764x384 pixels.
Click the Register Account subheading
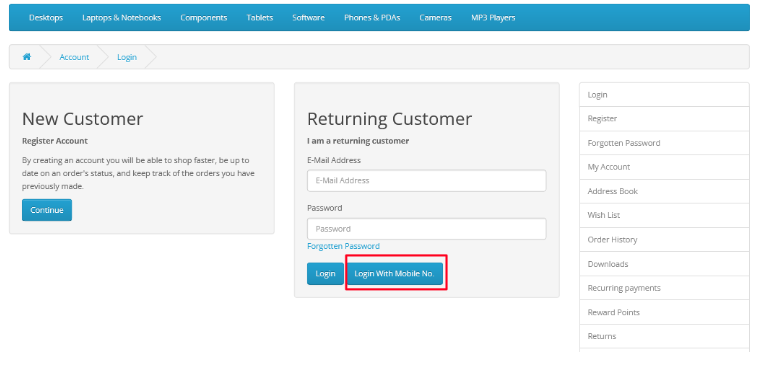pyautogui.click(x=55, y=141)
